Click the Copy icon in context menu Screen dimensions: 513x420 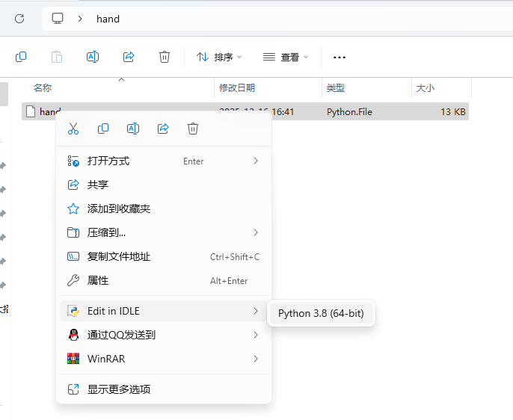pyautogui.click(x=103, y=129)
